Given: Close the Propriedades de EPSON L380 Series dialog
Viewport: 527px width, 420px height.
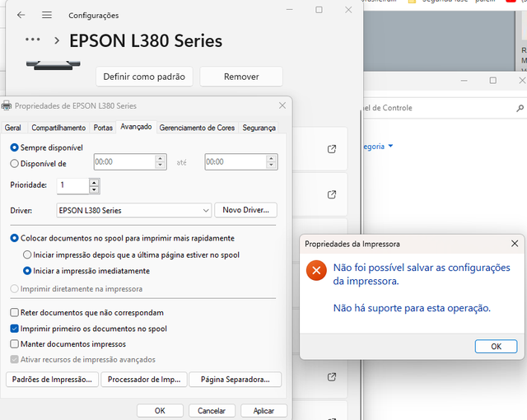Looking at the screenshot, I should click(x=282, y=105).
